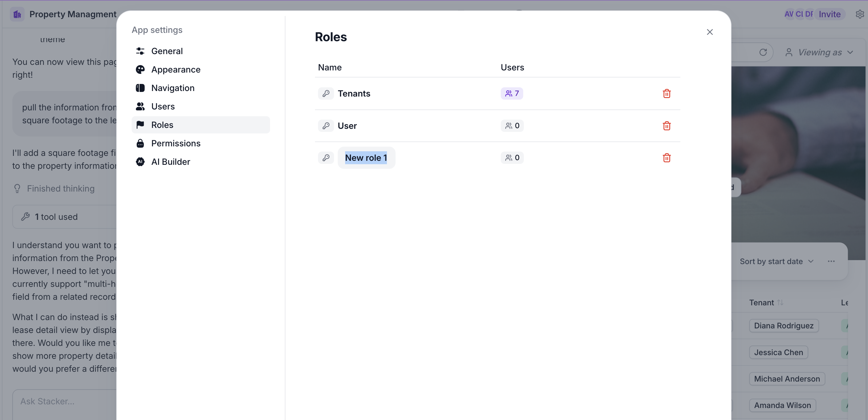Open General settings section
This screenshot has width=868, height=420.
point(167,51)
